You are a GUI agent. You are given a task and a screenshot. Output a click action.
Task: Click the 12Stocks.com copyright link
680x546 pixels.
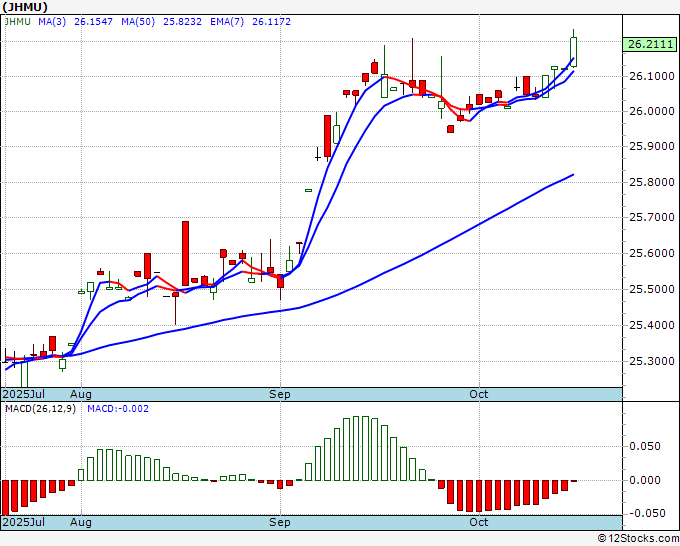pyautogui.click(x=638, y=539)
